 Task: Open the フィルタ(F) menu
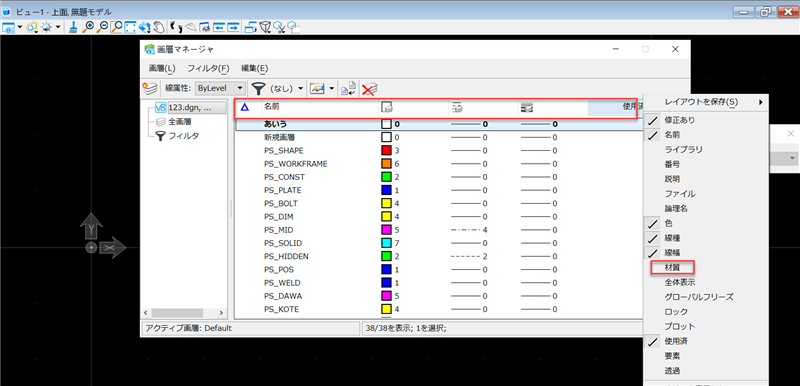pyautogui.click(x=208, y=68)
